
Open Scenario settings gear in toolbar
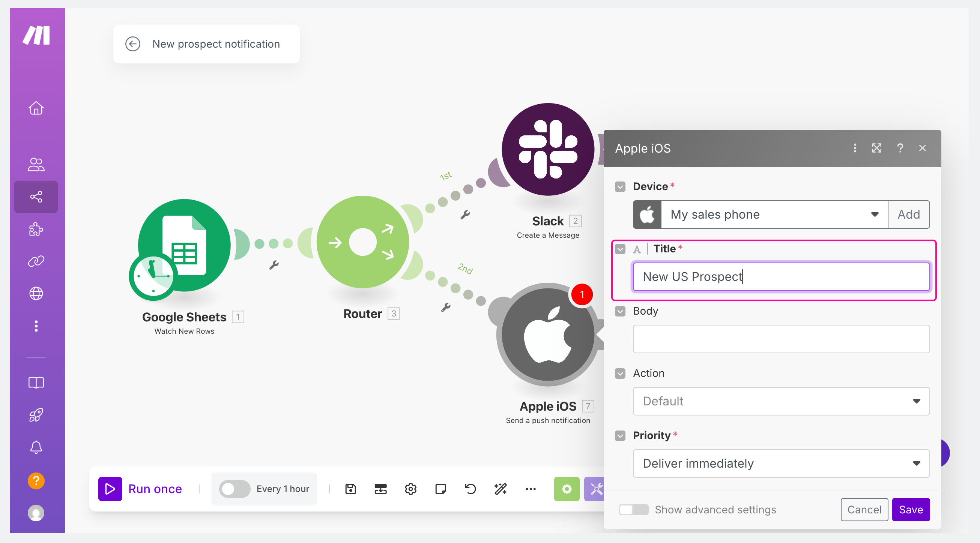(410, 489)
